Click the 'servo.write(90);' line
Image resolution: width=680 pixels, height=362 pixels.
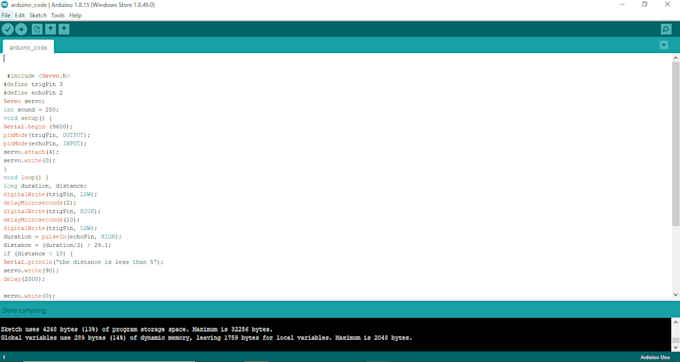31,271
